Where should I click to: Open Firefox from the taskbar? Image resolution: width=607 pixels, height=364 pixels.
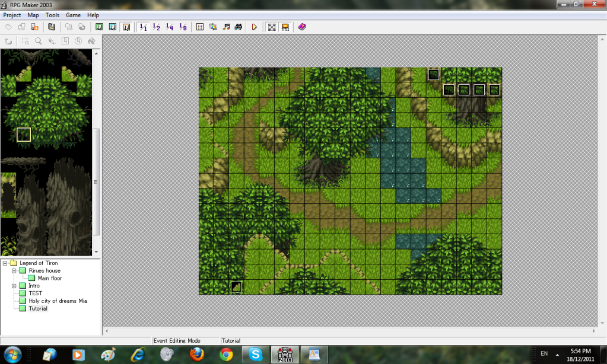196,355
